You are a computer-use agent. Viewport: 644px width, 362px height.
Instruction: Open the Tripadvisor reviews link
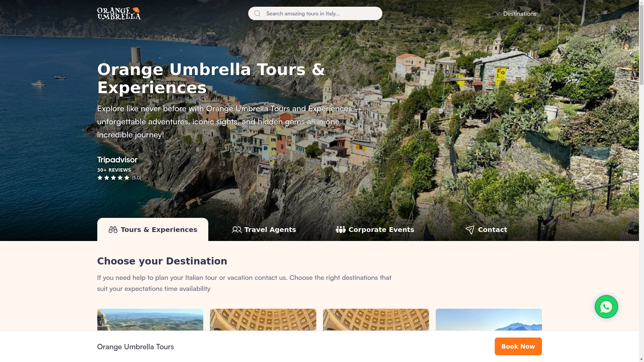click(117, 160)
